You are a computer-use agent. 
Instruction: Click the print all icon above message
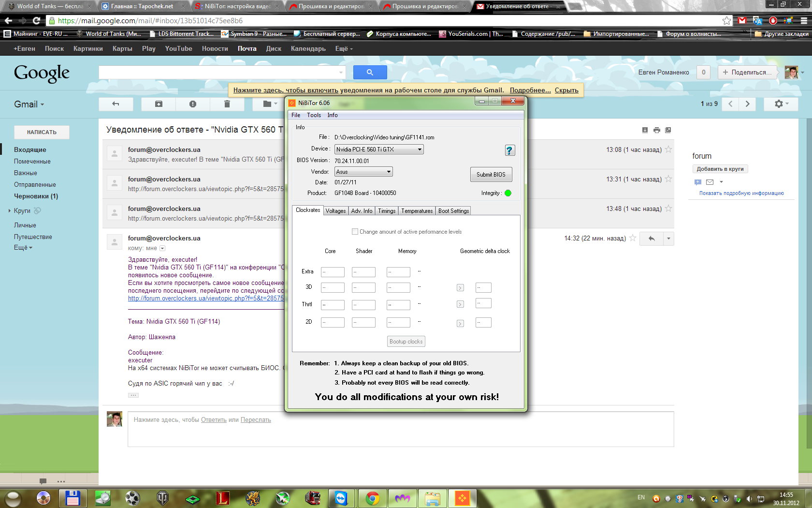click(656, 130)
